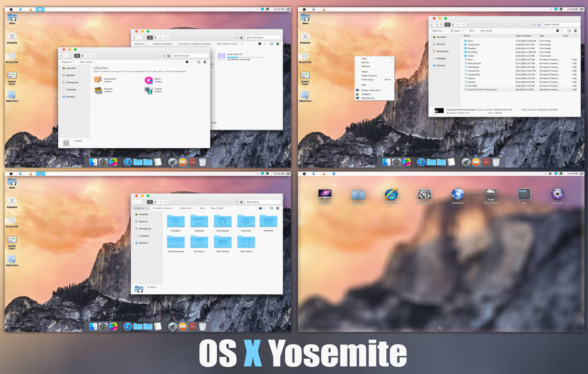This screenshot has width=588, height=374.
Task: Open Safari from the dock
Action: point(128,162)
